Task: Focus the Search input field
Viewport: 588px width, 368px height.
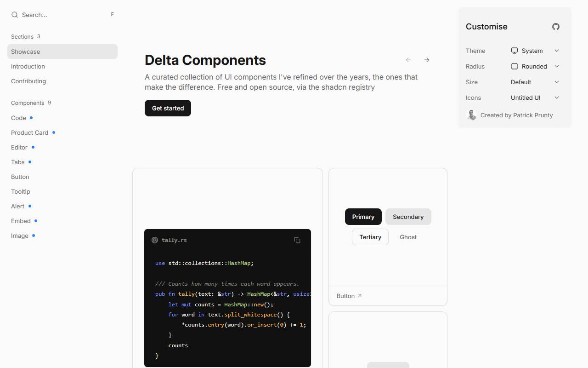Action: [x=62, y=15]
